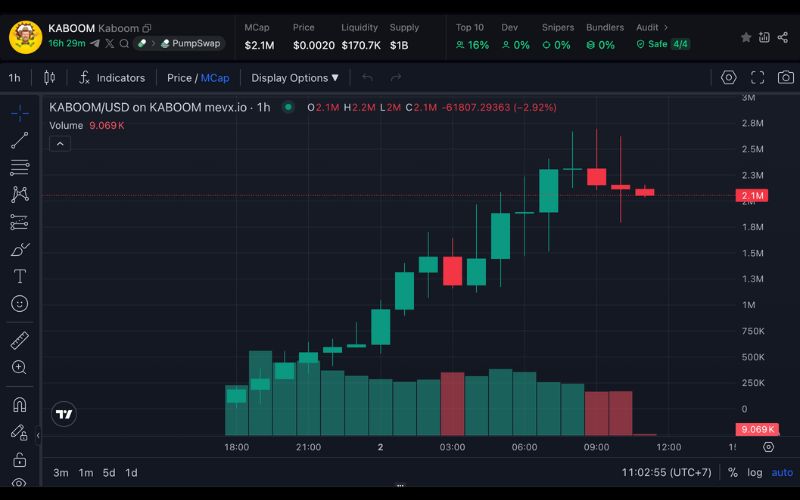
Task: Add KABOOM to favorites with star
Action: tap(746, 37)
